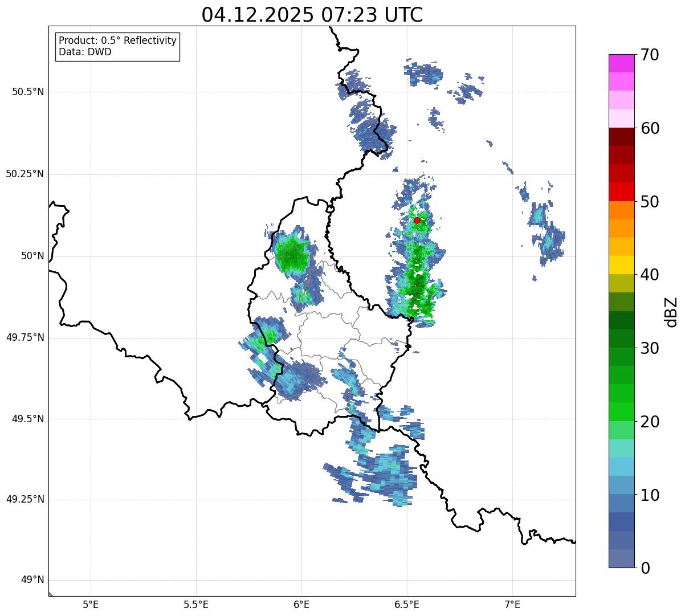685x616 pixels.
Task: Click the 50°N latitude label
Action: [x=32, y=256]
